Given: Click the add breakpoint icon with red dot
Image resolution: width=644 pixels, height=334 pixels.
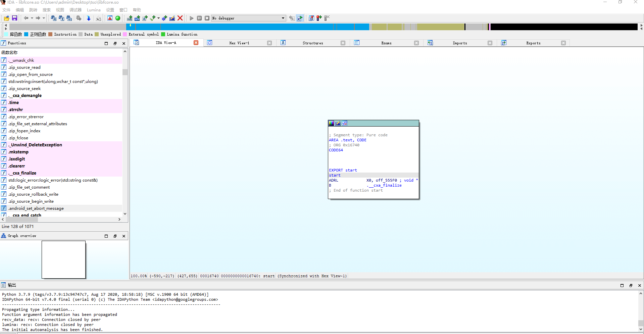Looking at the screenshot, I should (x=319, y=18).
